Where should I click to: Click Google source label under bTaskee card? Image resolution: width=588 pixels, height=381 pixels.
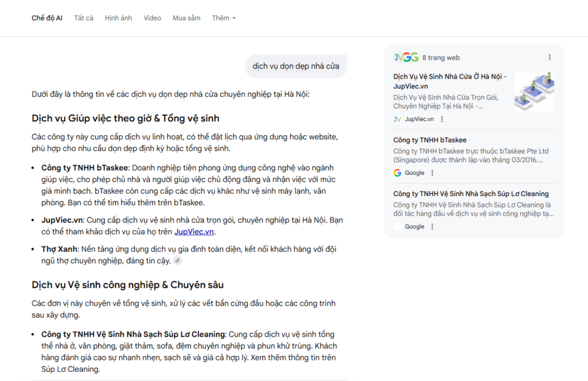(x=415, y=173)
